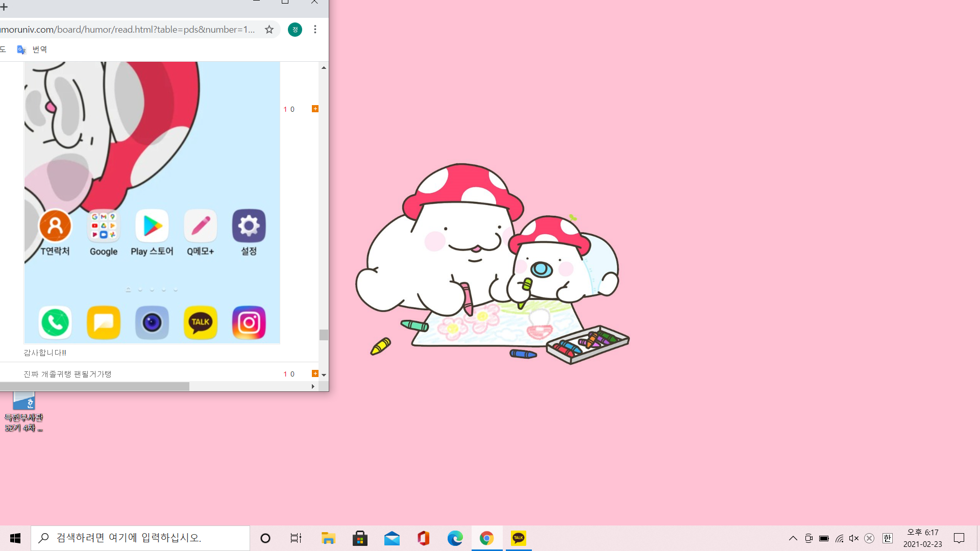
Task: Open Chrome three-dot menu
Action: click(x=315, y=30)
